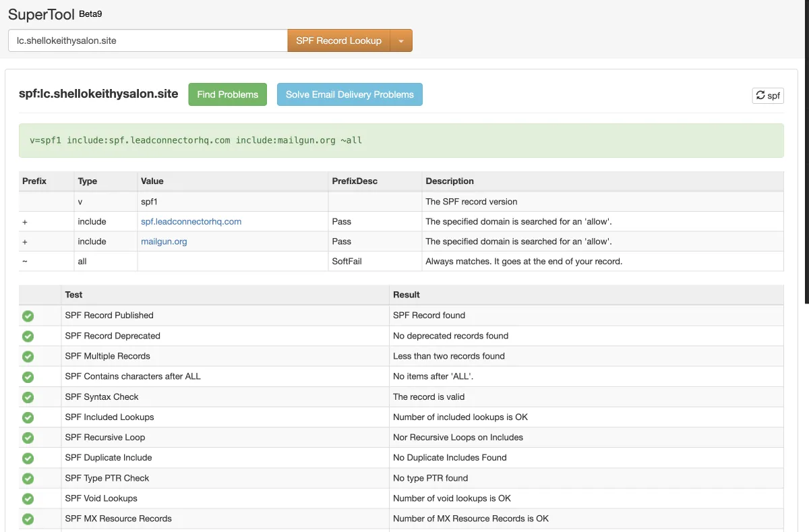Open the spf.leadconnectorhq.com link
The height and width of the screenshot is (532, 809).
[191, 221]
